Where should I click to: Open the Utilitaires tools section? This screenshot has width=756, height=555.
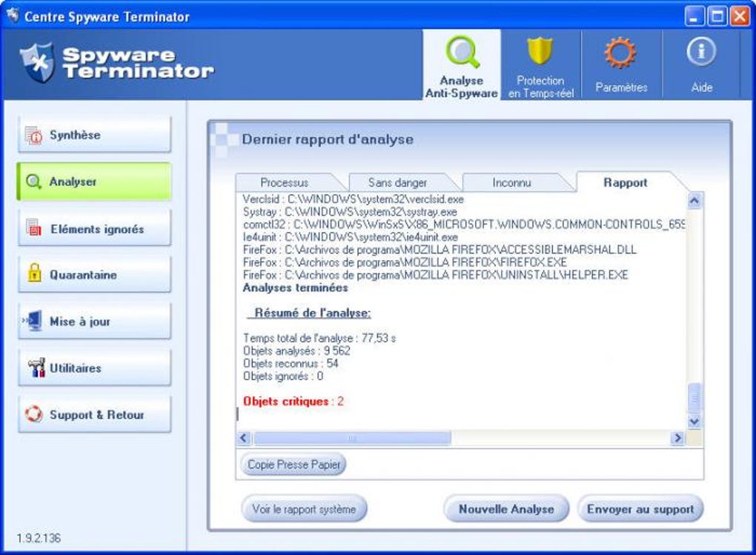95,368
